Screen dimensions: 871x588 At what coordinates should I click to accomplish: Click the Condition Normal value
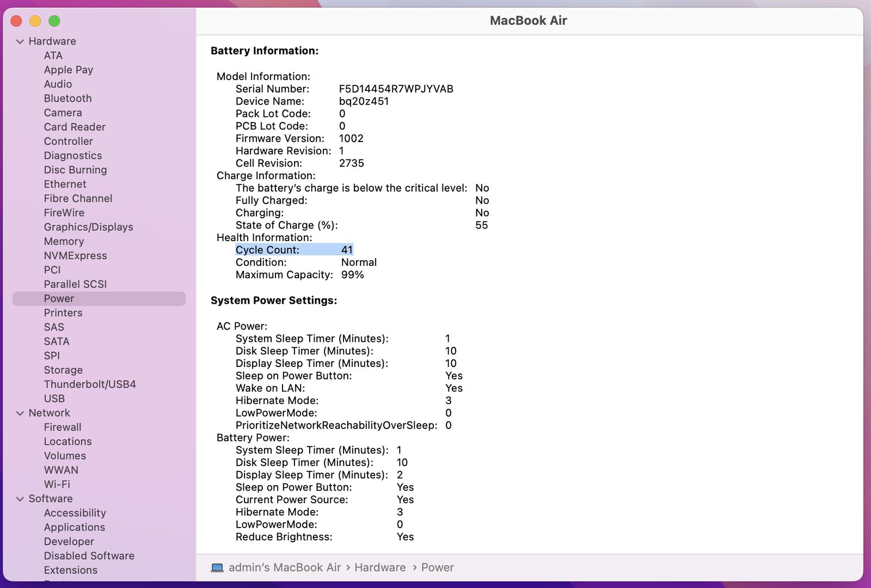pyautogui.click(x=359, y=262)
